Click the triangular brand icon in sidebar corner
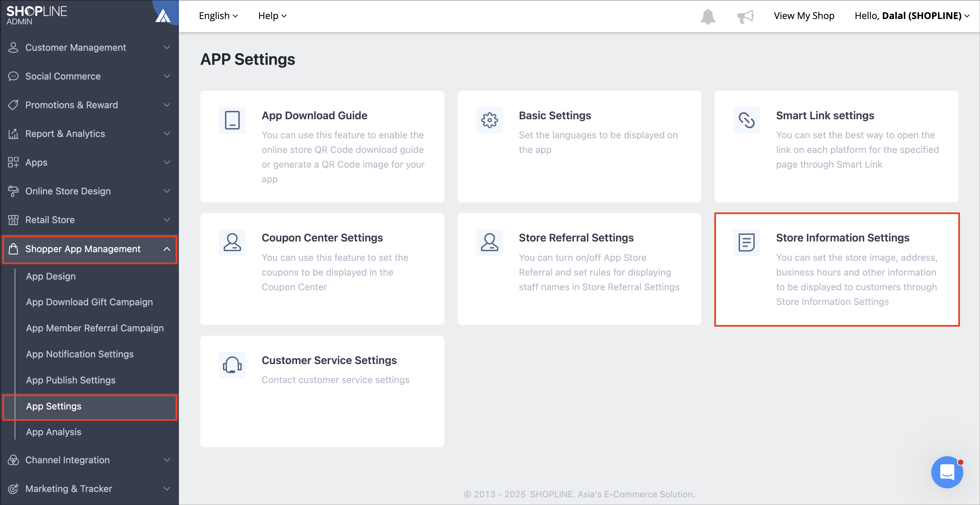Screen dimensions: 980x505 (x=163, y=16)
